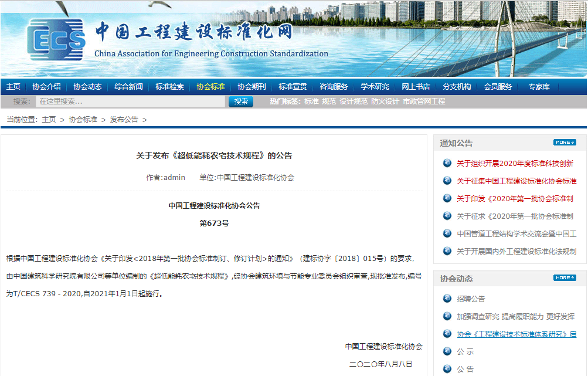Viewport: 588px width, 376px height.
Task: Focus the 在这里搜索 search field
Action: 131,101
